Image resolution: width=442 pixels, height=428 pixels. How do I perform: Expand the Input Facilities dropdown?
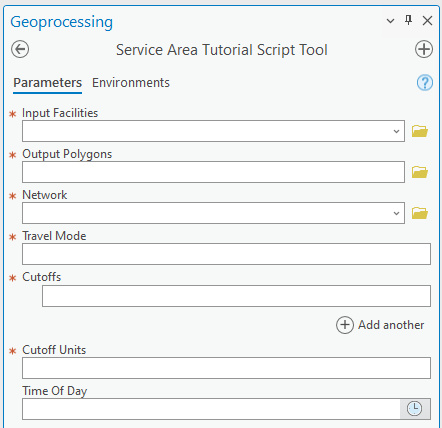click(396, 131)
